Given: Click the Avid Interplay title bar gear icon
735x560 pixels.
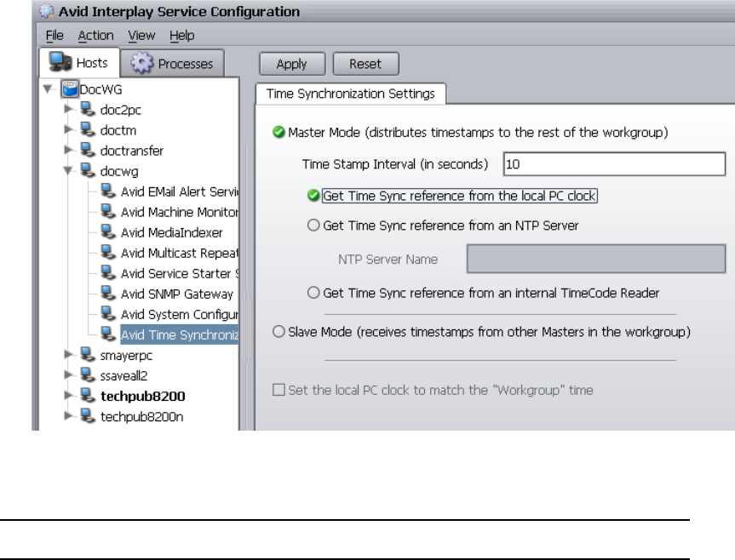Looking at the screenshot, I should point(46,11).
